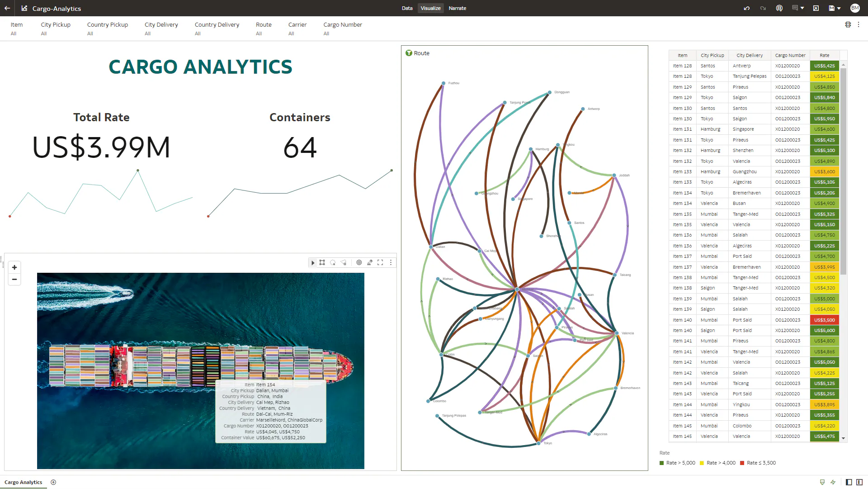Click the red Rate ≤ 3,500 legend swatch
Screen dimensions: 868x489
742,463
